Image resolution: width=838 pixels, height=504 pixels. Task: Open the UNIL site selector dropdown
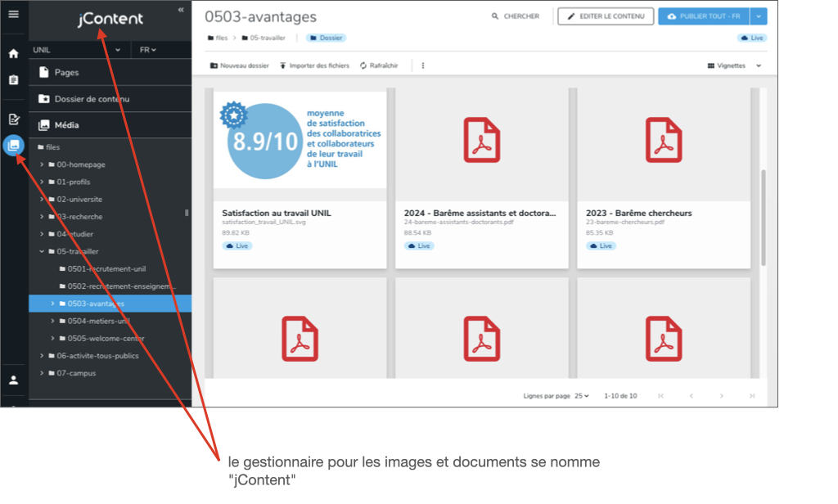pos(79,50)
